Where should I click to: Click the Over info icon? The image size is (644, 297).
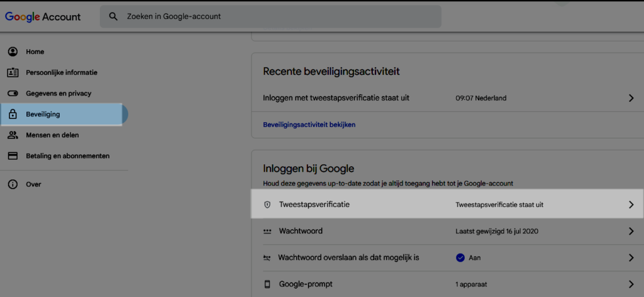coord(13,184)
